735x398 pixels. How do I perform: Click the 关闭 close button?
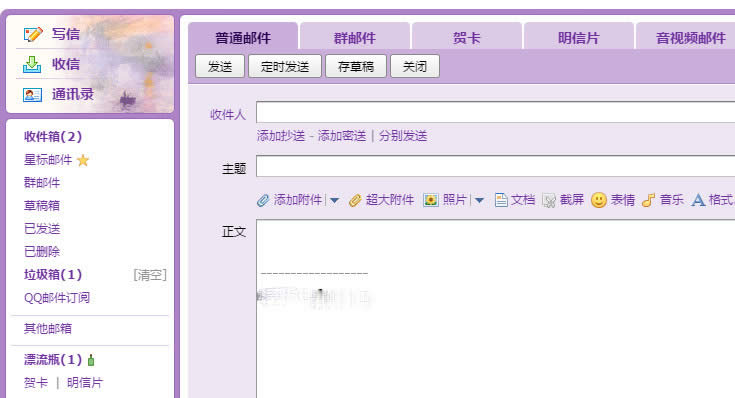tap(415, 66)
